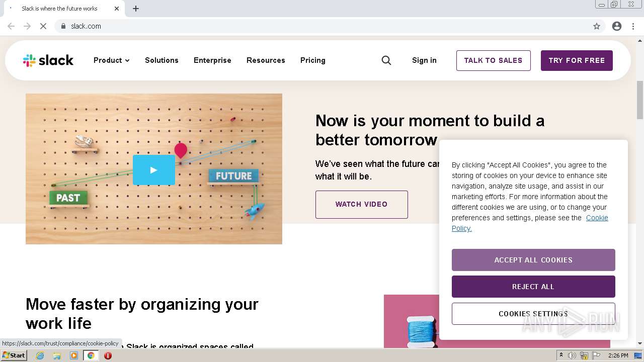Click the Action Center flag tray icon
Viewport: 644px width, 362px height.
596,355
